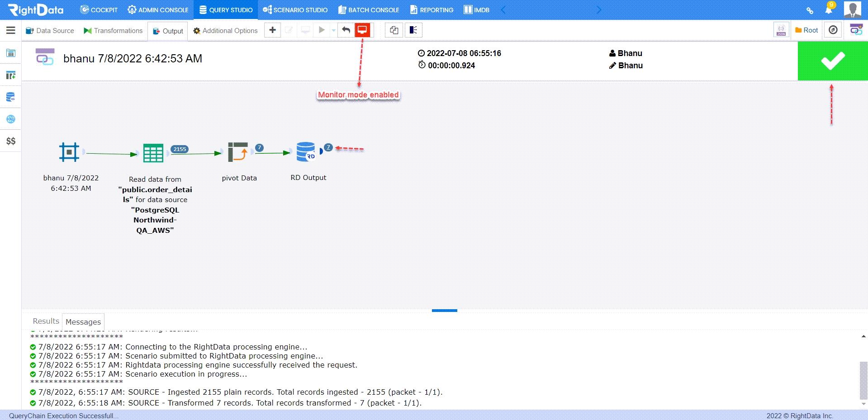The image size is (868, 420).
Task: Select the RD database icon in the left sidebar
Action: tap(10, 97)
